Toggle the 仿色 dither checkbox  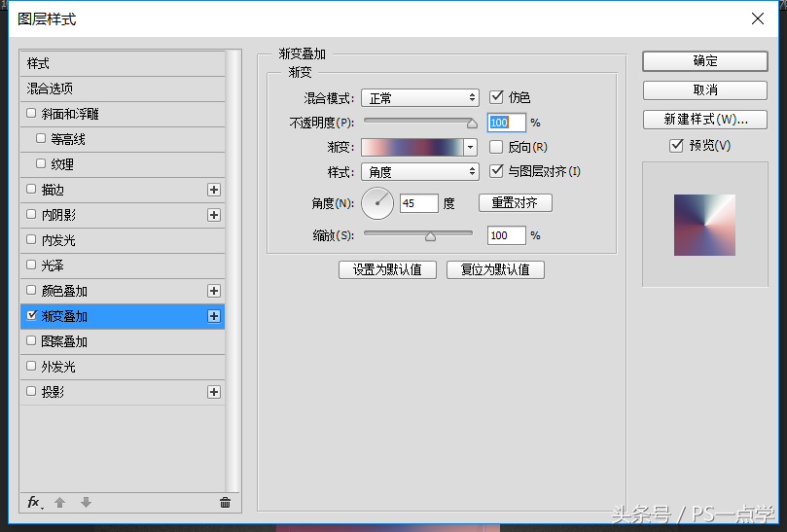point(496,97)
